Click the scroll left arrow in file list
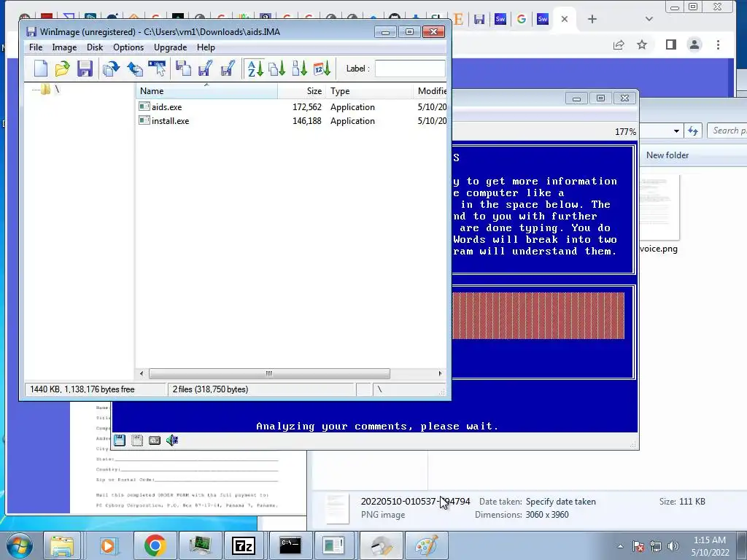The height and width of the screenshot is (560, 747). coord(142,374)
